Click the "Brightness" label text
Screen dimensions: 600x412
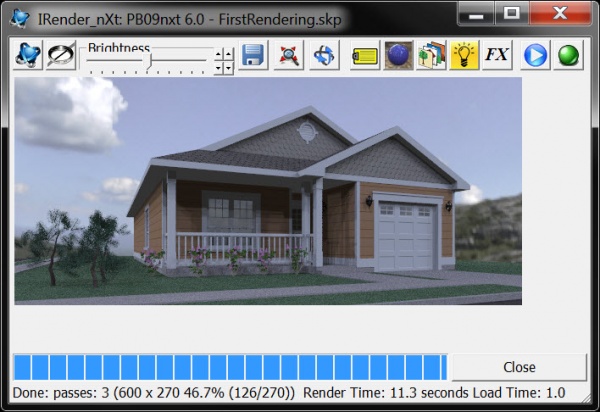(119, 48)
